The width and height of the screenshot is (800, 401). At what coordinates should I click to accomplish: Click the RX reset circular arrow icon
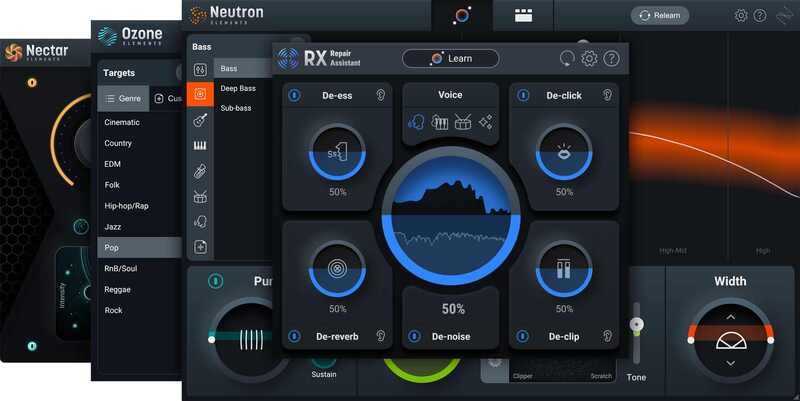tap(567, 58)
